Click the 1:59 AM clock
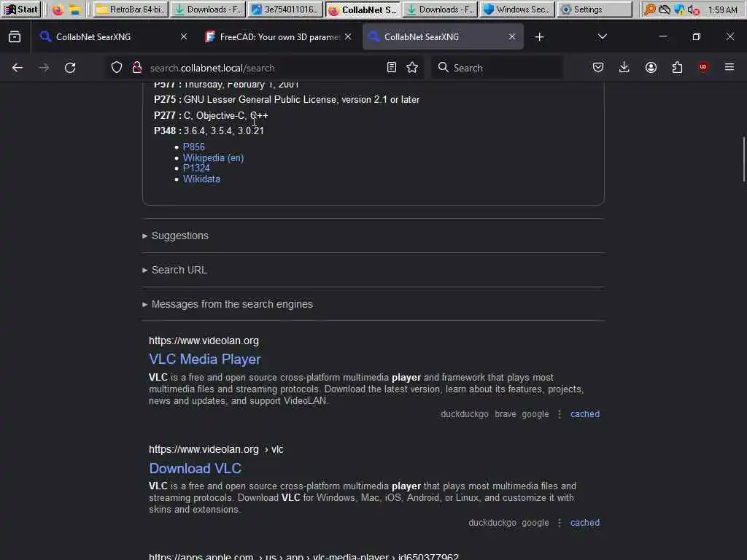747x560 pixels. coord(723,9)
